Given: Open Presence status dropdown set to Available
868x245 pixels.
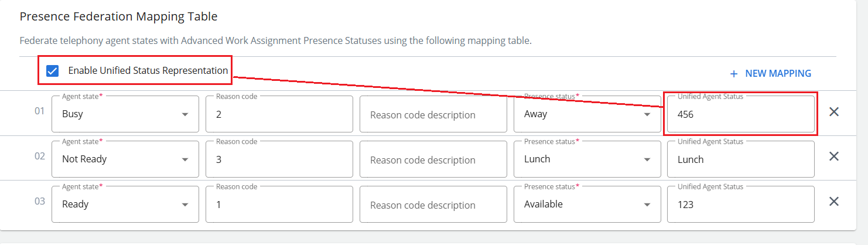Looking at the screenshot, I should [587, 205].
